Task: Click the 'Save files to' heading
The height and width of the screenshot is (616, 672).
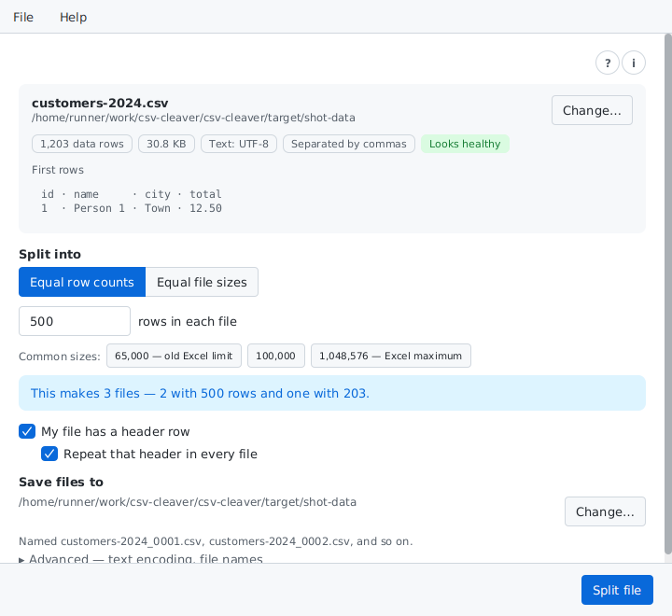Action: [x=61, y=482]
